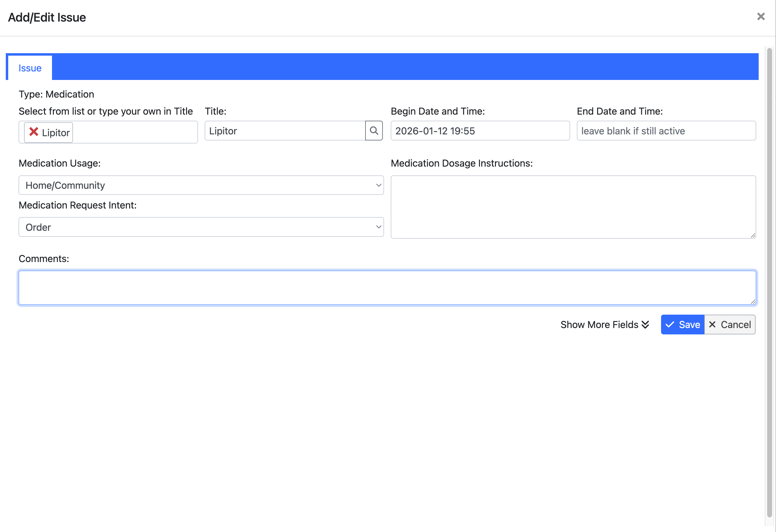The image size is (776, 532).
Task: Click the blue header bar above the form
Action: coord(401,66)
